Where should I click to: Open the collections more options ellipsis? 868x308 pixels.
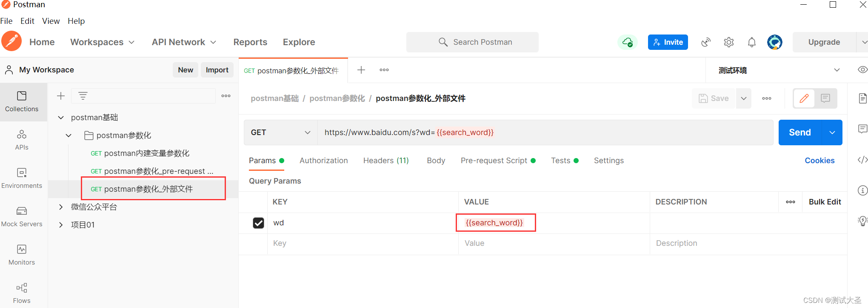pyautogui.click(x=226, y=96)
